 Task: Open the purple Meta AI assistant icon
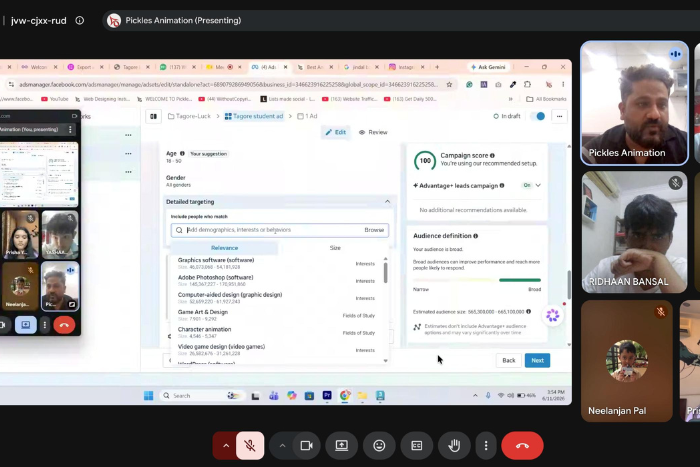click(553, 316)
